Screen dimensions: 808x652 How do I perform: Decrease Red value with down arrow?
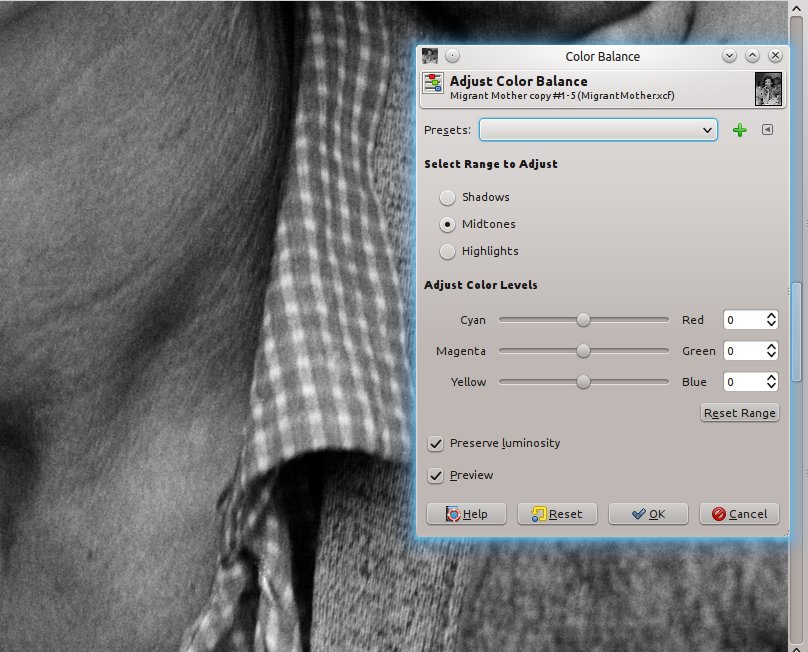(771, 324)
